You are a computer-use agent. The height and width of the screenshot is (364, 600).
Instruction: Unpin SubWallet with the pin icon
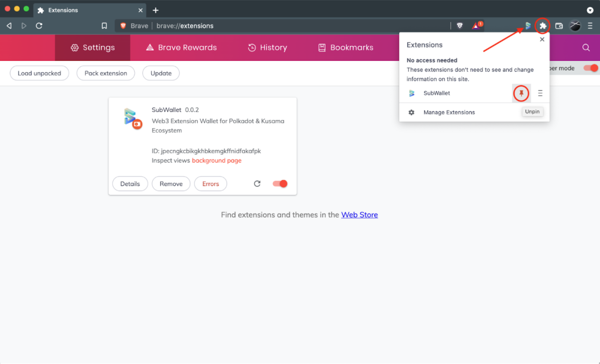pos(521,93)
